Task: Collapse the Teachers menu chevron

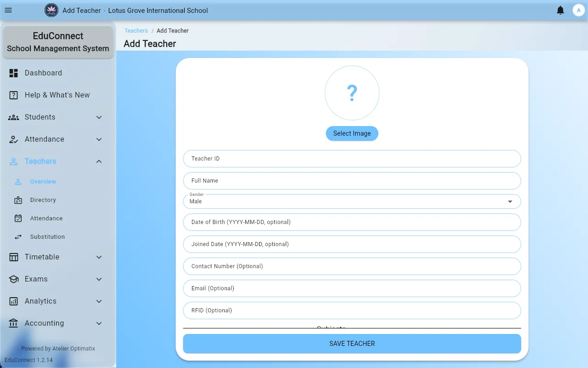Action: [99, 161]
